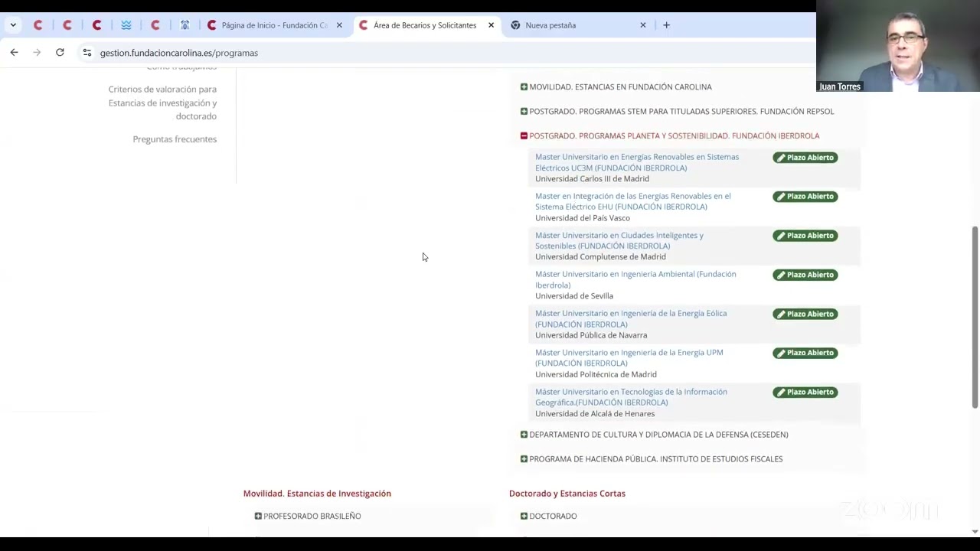The width and height of the screenshot is (980, 551).
Task: Click Plazo Abierto for Universidad de Alcalá master
Action: coord(805,392)
